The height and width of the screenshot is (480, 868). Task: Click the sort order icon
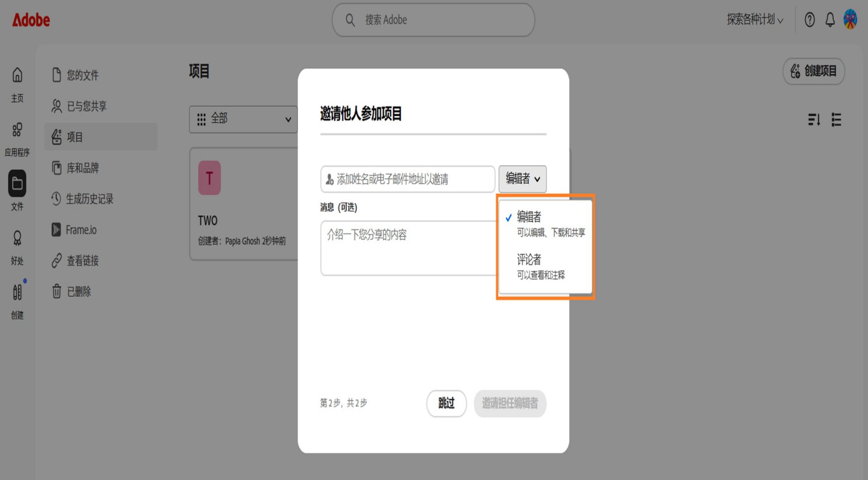click(x=814, y=120)
